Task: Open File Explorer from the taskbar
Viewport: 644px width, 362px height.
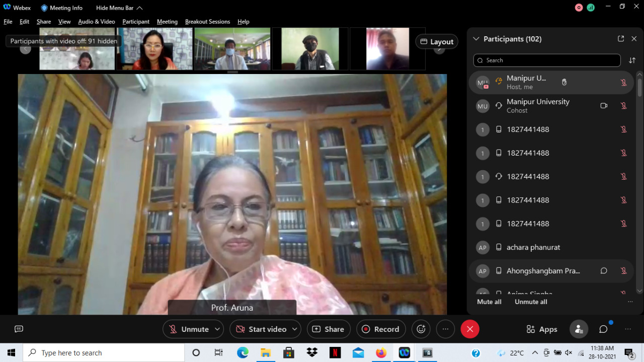Action: [x=266, y=352]
